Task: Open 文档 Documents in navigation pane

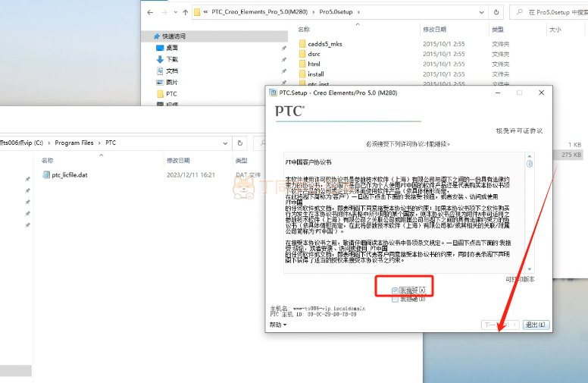Action: click(172, 71)
